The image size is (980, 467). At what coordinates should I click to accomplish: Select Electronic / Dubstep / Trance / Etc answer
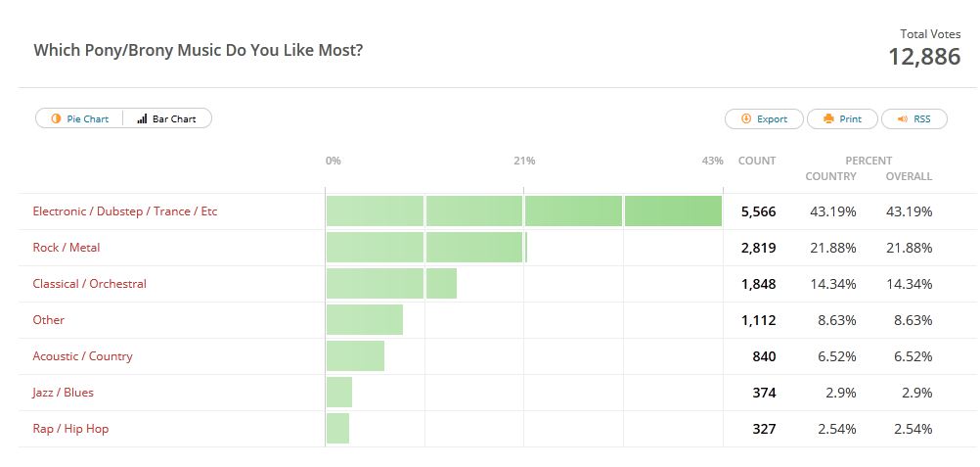coord(125,211)
